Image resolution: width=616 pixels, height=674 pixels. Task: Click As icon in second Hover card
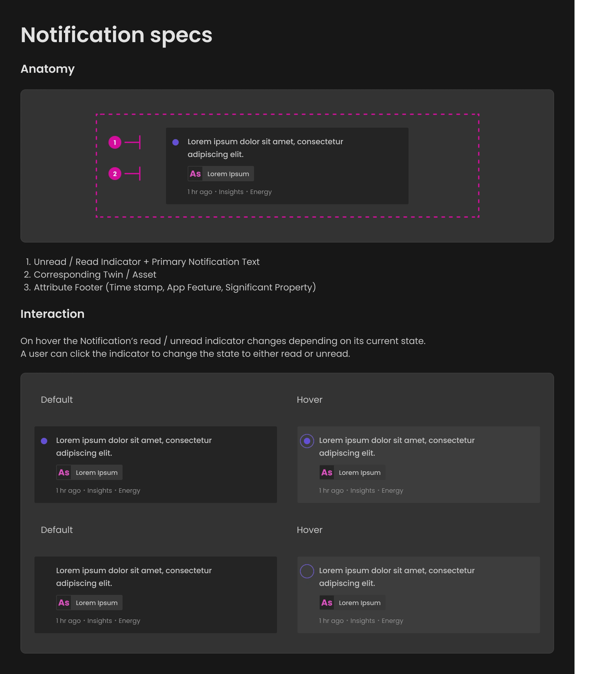tap(327, 603)
